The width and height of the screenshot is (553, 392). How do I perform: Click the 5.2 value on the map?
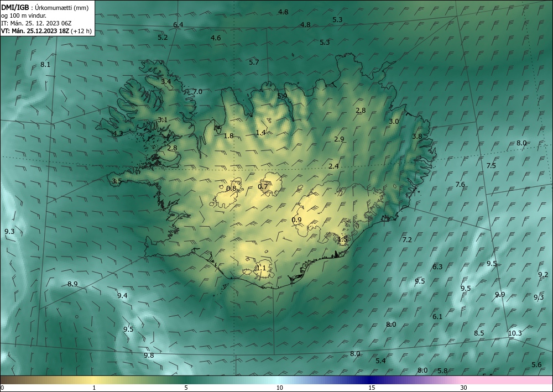(x=163, y=38)
